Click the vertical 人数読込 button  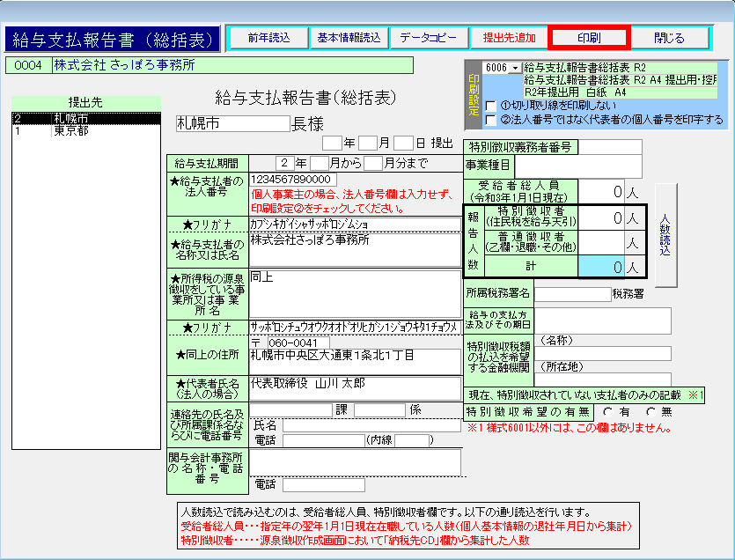tap(666, 235)
